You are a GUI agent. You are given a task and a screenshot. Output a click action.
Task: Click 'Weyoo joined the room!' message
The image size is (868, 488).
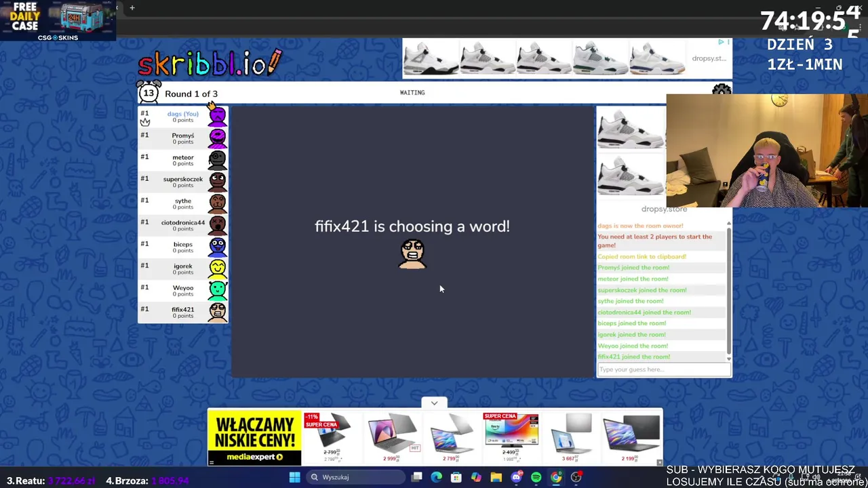[x=633, y=346]
